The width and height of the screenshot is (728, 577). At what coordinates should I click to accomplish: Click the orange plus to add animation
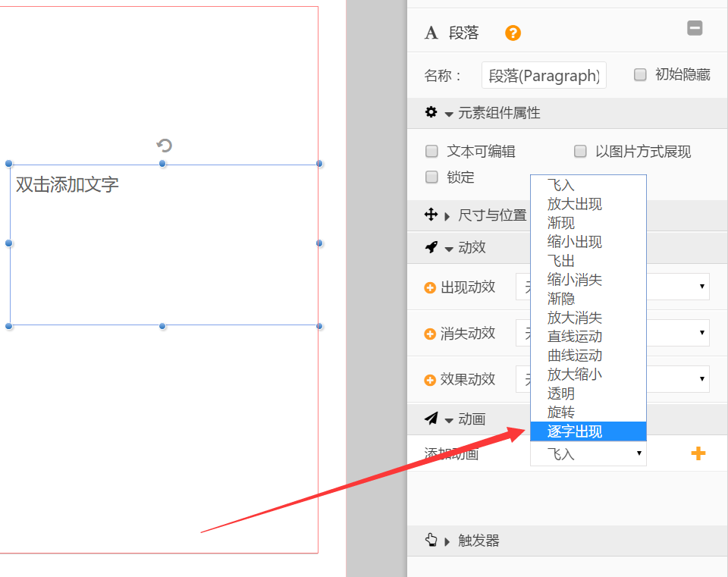[698, 453]
